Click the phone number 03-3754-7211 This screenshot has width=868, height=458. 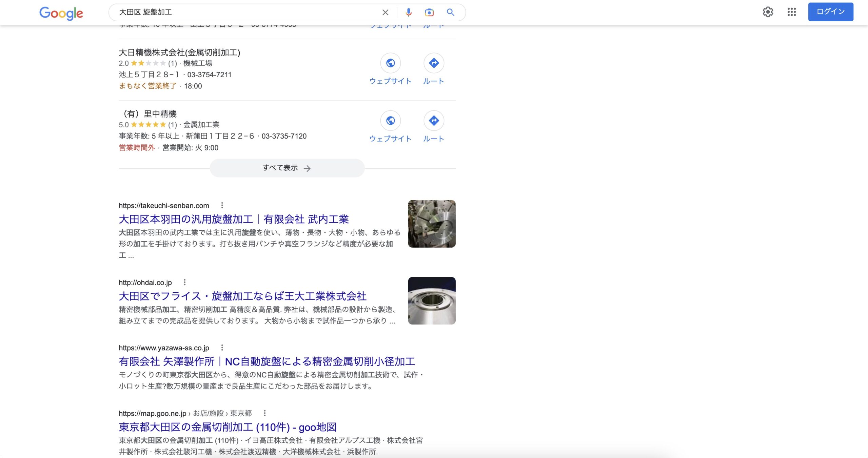point(209,75)
